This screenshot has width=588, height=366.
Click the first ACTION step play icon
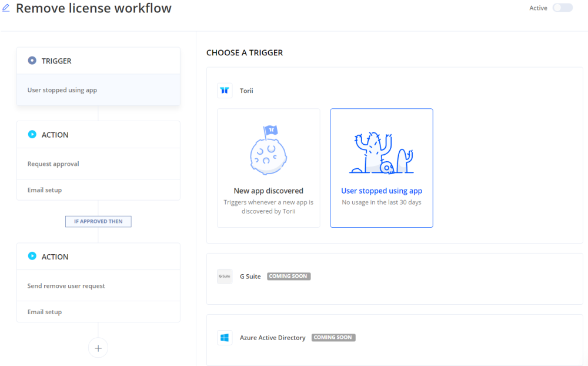tap(32, 135)
